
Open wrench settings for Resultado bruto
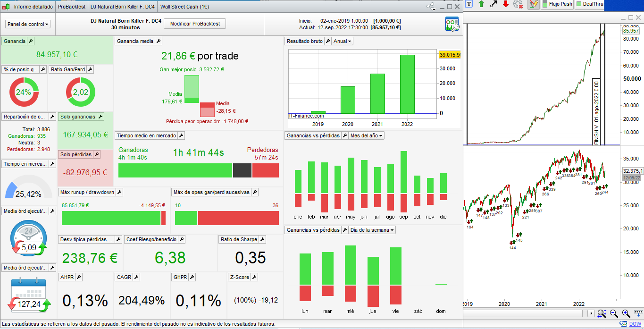328,41
